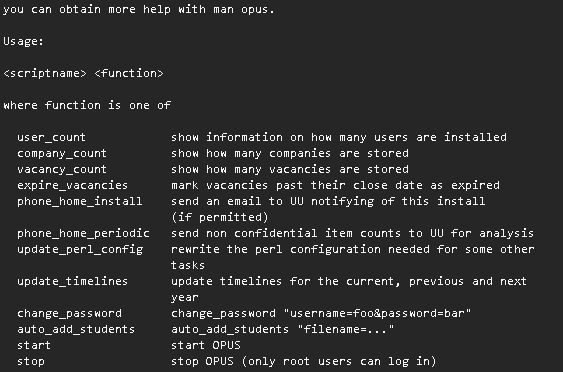Click the "Usage:" heading line
563x372 pixels.
(x=23, y=41)
